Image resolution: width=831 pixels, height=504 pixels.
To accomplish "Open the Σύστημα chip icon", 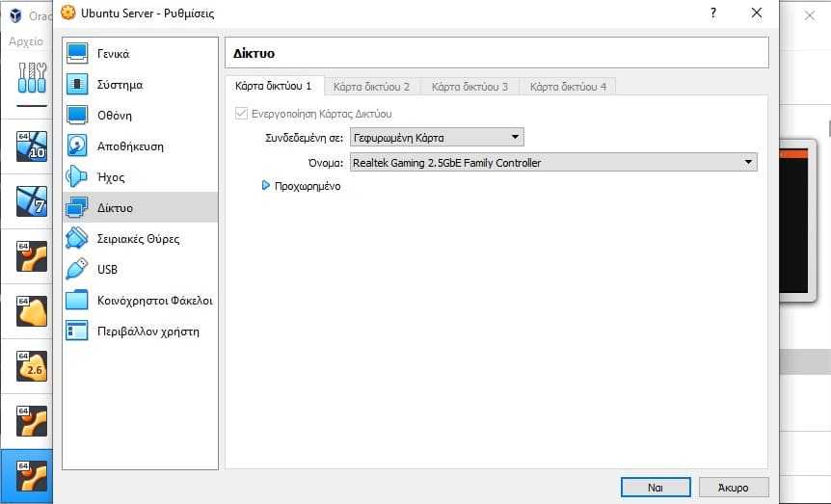I will 77,84.
